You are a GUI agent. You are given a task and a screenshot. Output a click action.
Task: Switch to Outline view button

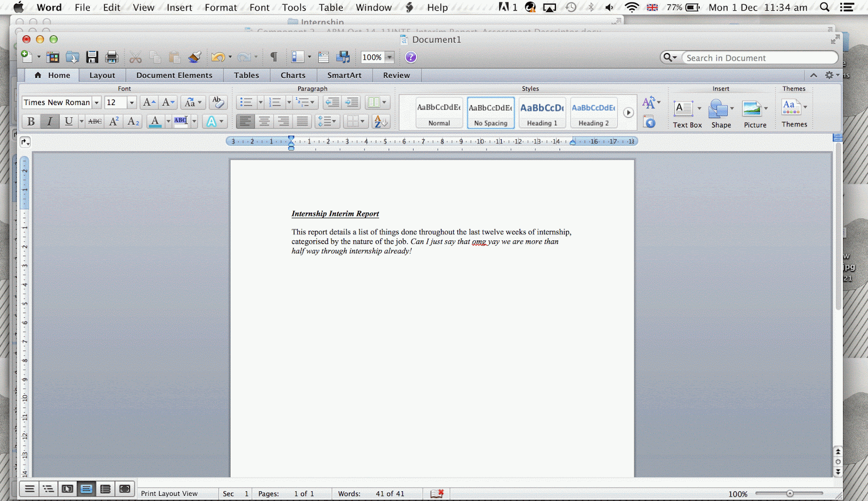pyautogui.click(x=48, y=489)
